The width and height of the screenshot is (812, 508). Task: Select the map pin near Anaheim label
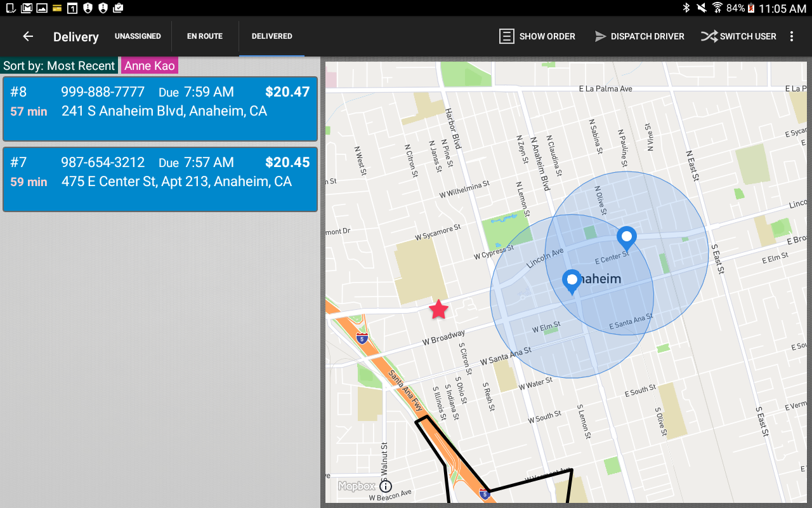click(572, 281)
